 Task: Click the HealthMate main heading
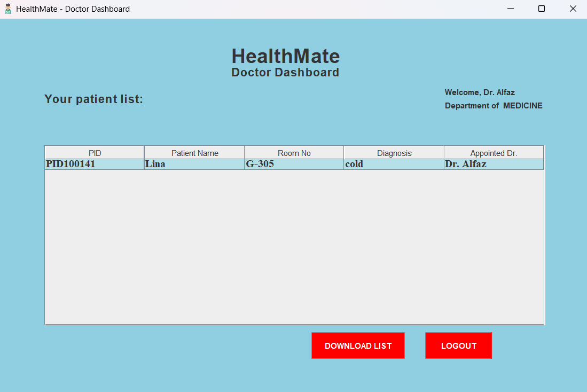(x=285, y=56)
